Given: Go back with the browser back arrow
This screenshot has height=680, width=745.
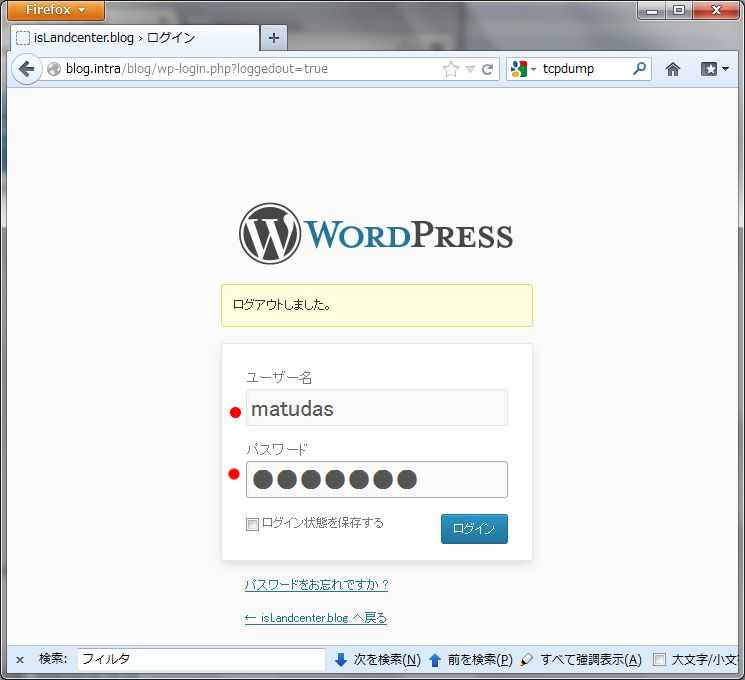Looking at the screenshot, I should [x=27, y=69].
